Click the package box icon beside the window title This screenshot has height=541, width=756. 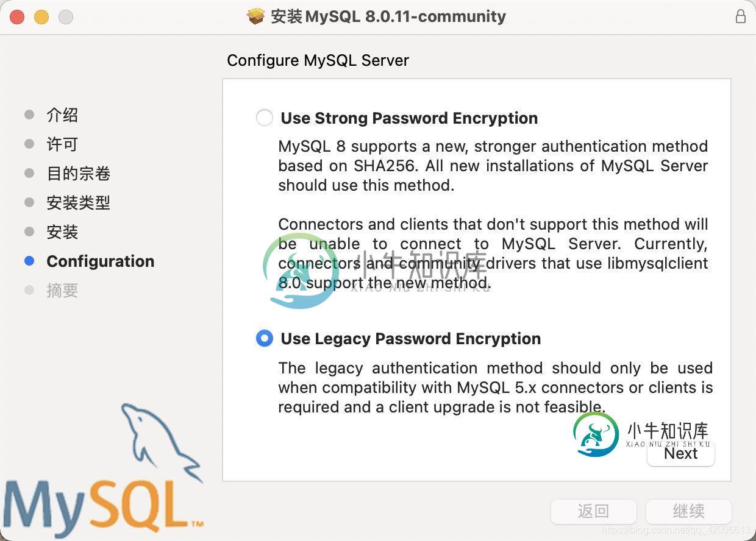255,16
